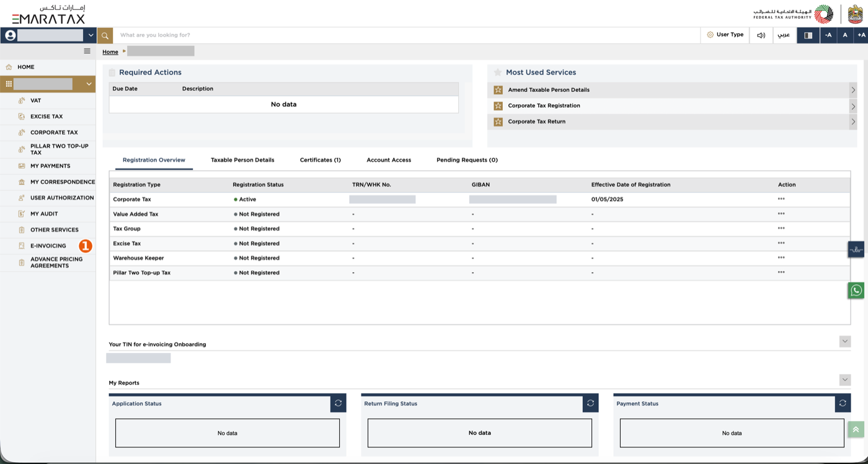The height and width of the screenshot is (464, 868).
Task: Open Corporate Tax Return service
Action: (x=672, y=122)
